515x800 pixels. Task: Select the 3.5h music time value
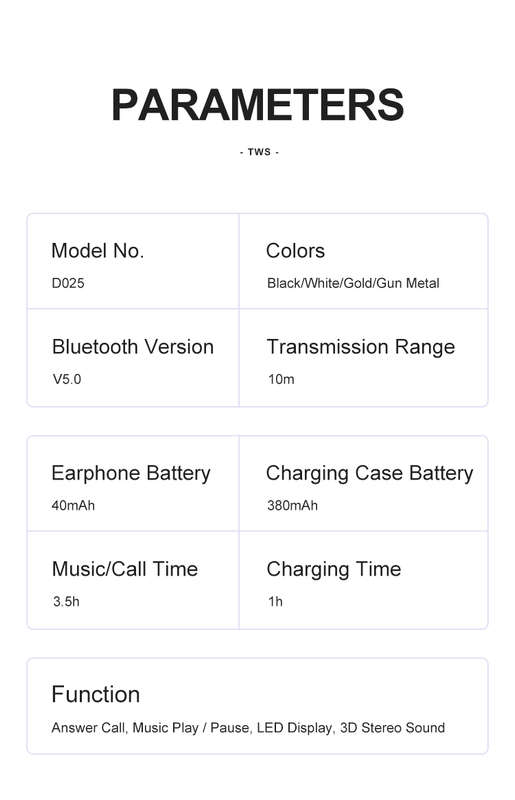pyautogui.click(x=66, y=602)
